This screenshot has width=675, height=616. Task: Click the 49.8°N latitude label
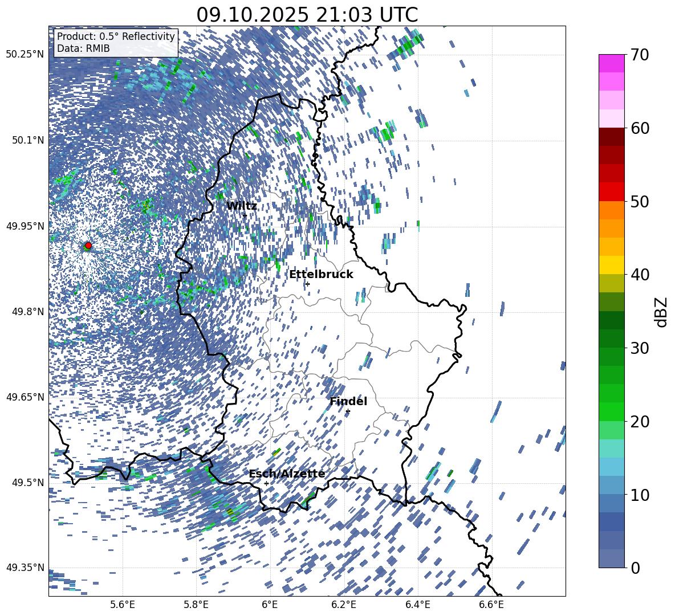click(27, 312)
